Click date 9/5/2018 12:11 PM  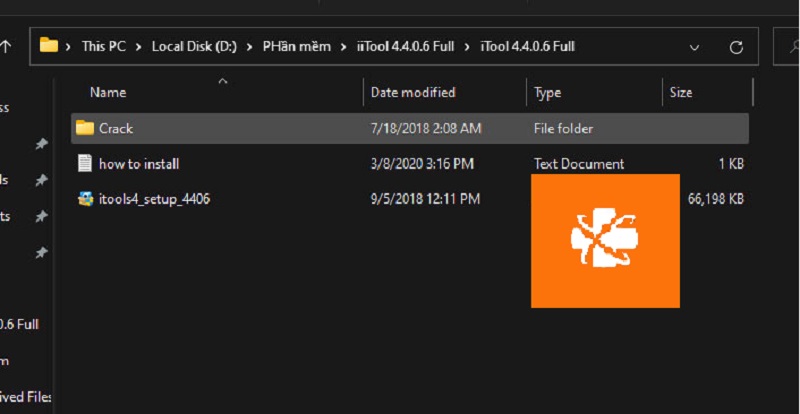coord(425,199)
